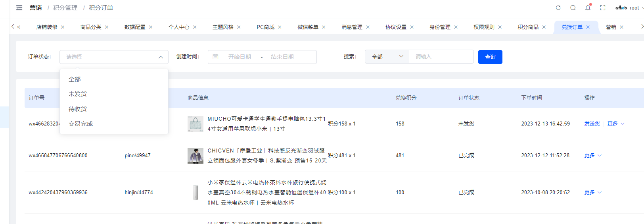Viewport: 644px width, 224px height.
Task: Click the refresh page icon
Action: click(x=558, y=8)
